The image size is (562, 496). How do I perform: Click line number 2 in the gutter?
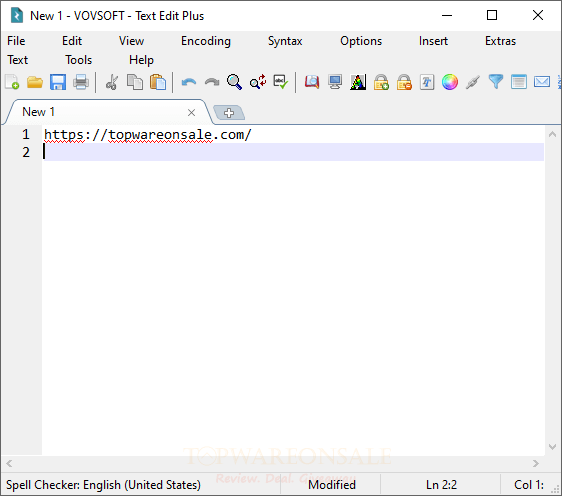26,152
